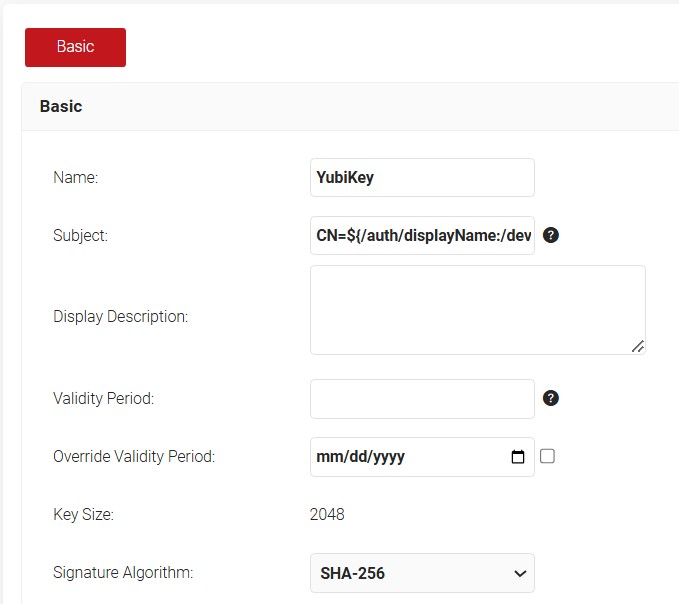Screen dimensions: 679x604
Task: Click the help icon beside Subject field
Action: point(550,236)
